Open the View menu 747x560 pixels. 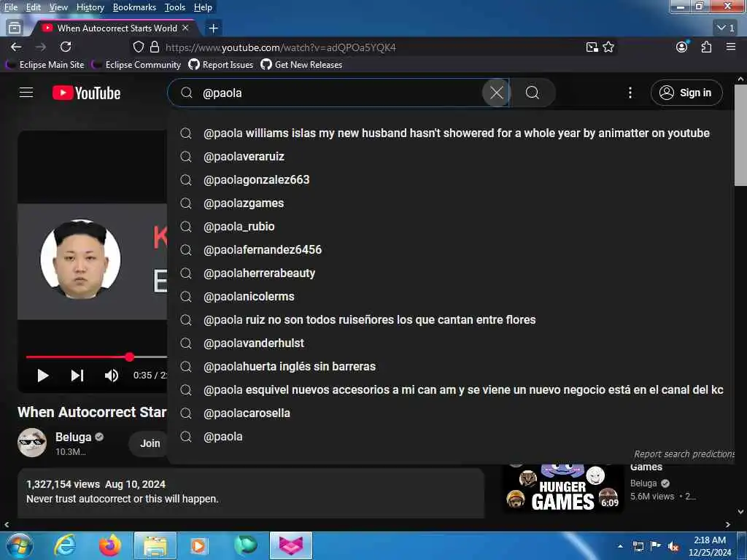(x=58, y=7)
